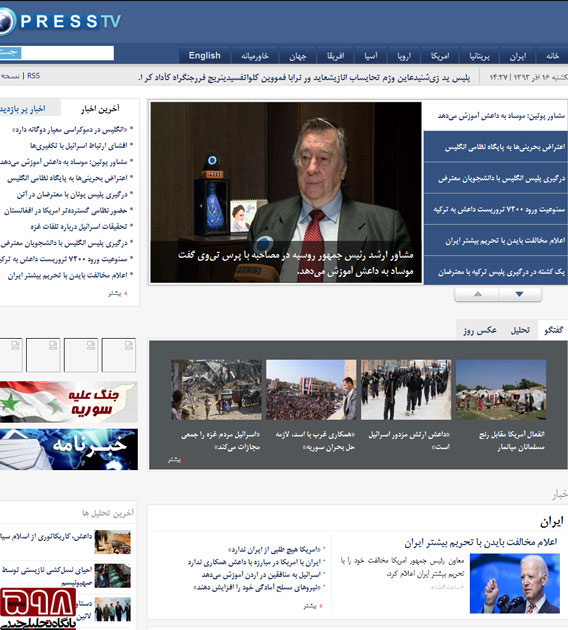Open the RSS feed link
The width and height of the screenshot is (568, 630).
[33, 76]
